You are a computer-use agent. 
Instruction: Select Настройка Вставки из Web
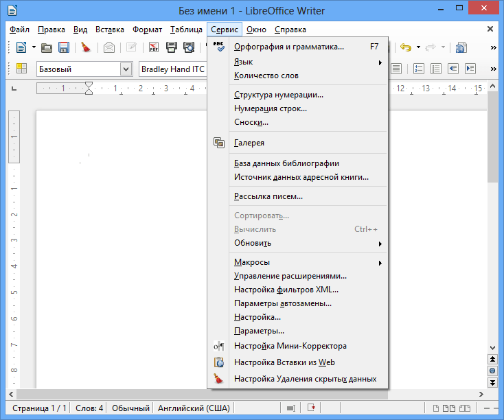298,362
